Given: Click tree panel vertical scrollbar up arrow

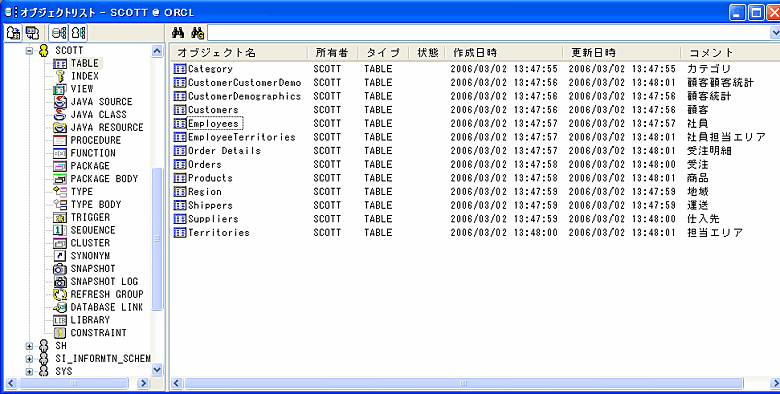Looking at the screenshot, I should [x=157, y=51].
